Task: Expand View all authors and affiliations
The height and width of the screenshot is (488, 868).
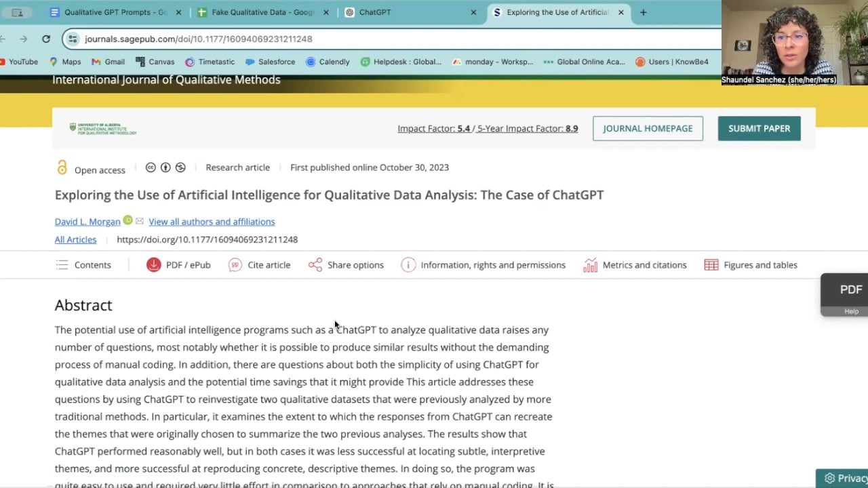Action: (212, 222)
